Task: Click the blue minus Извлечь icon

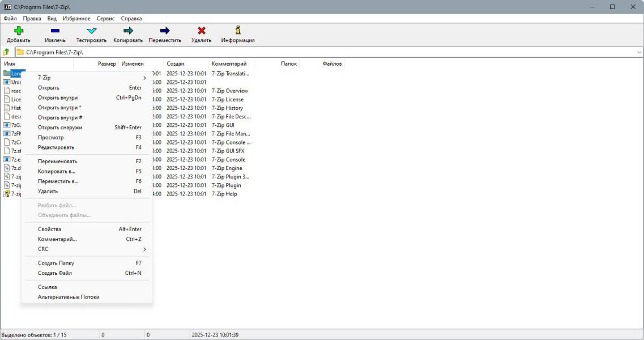Action: 55,31
